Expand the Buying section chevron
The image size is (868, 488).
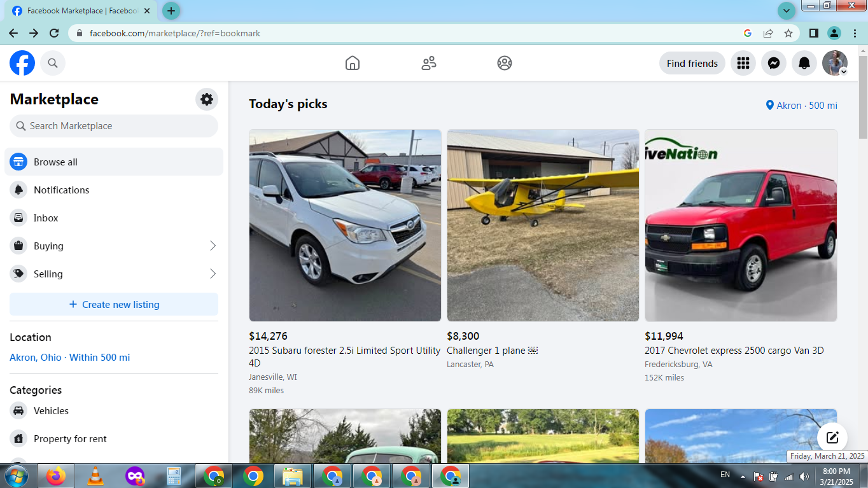point(213,246)
